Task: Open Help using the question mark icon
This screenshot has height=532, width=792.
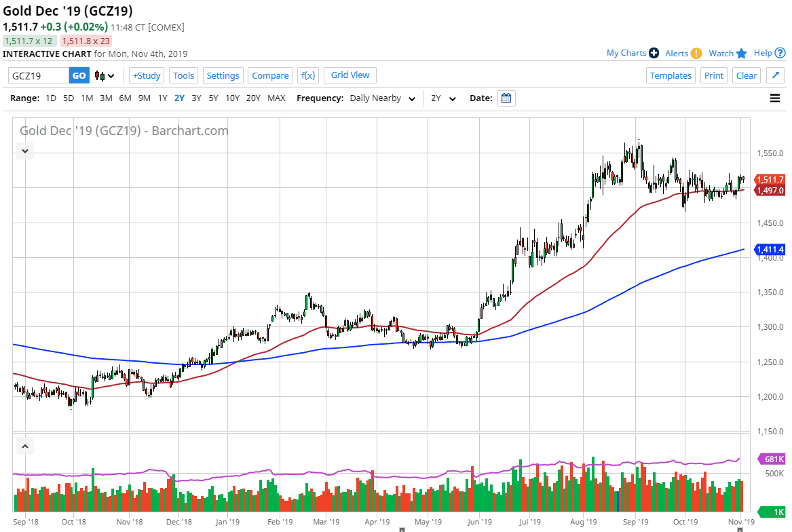Action: (780, 53)
